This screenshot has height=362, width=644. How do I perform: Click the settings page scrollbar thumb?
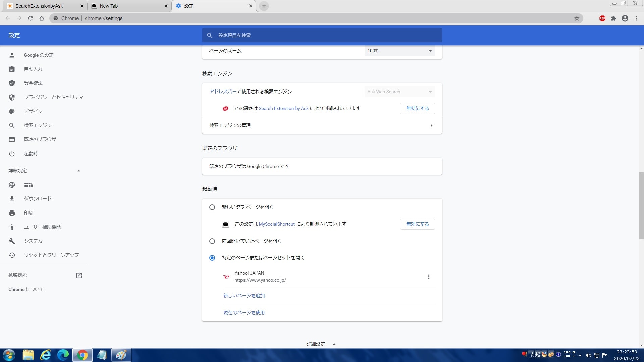(641, 205)
